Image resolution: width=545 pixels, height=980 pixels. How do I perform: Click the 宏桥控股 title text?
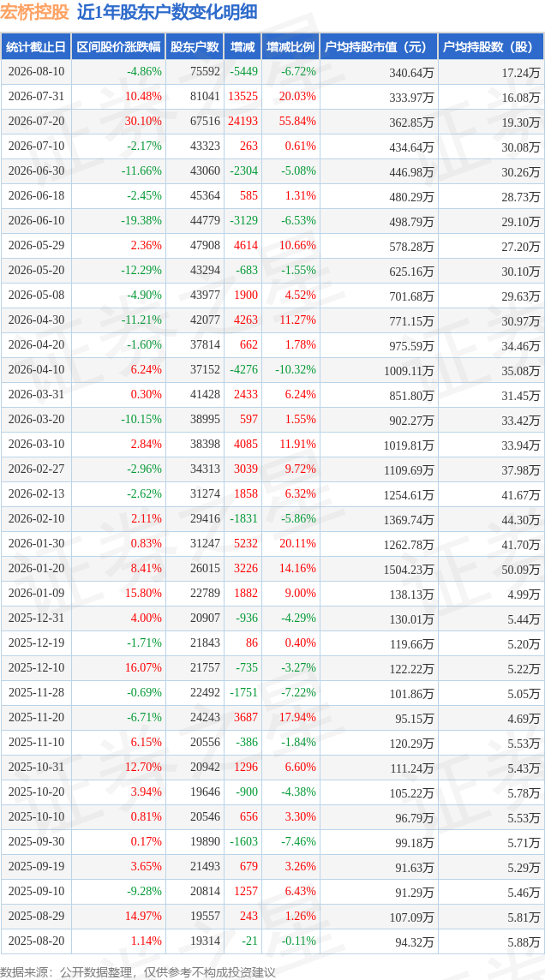(34, 13)
